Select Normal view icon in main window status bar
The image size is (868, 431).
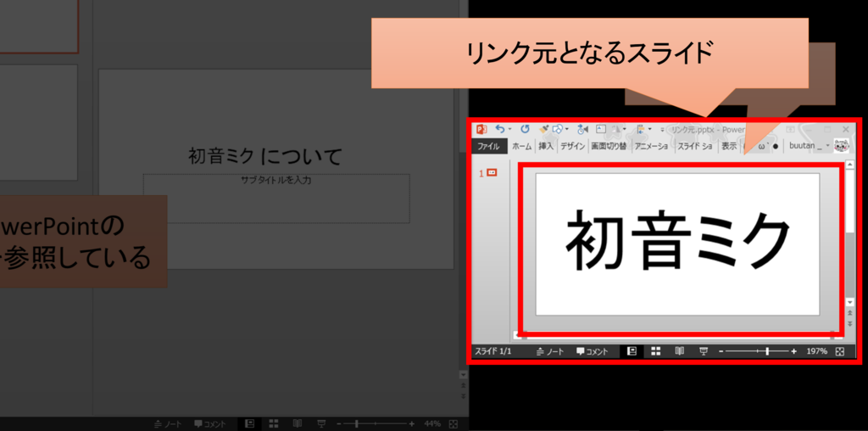[249, 424]
